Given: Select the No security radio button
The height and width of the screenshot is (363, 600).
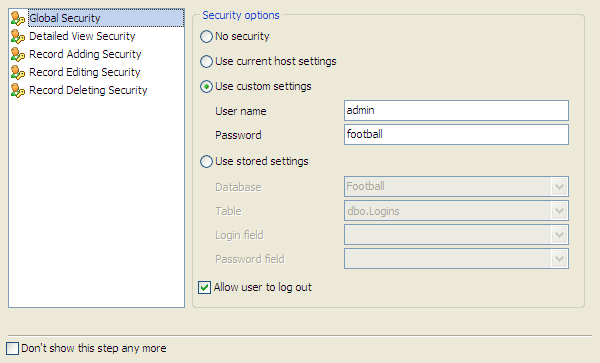Looking at the screenshot, I should tap(206, 36).
